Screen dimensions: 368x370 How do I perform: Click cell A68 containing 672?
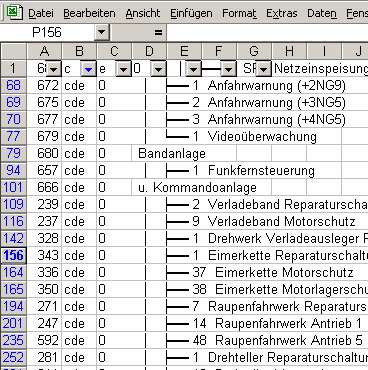point(44,86)
